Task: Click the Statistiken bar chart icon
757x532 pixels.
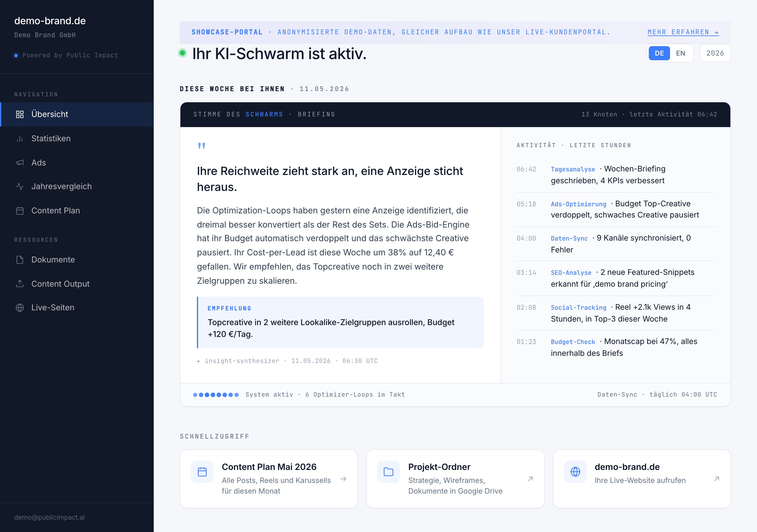Action: click(20, 138)
